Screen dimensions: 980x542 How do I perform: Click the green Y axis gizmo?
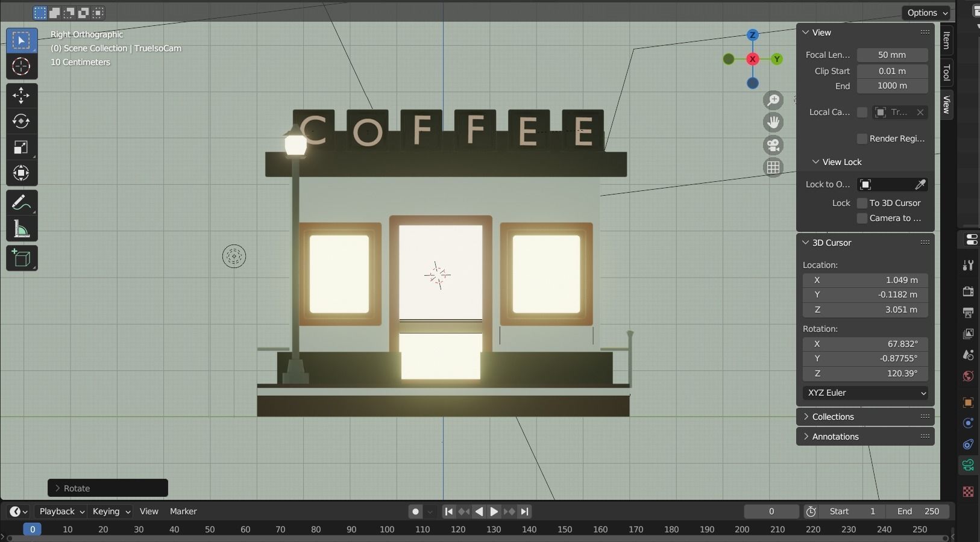pyautogui.click(x=777, y=59)
